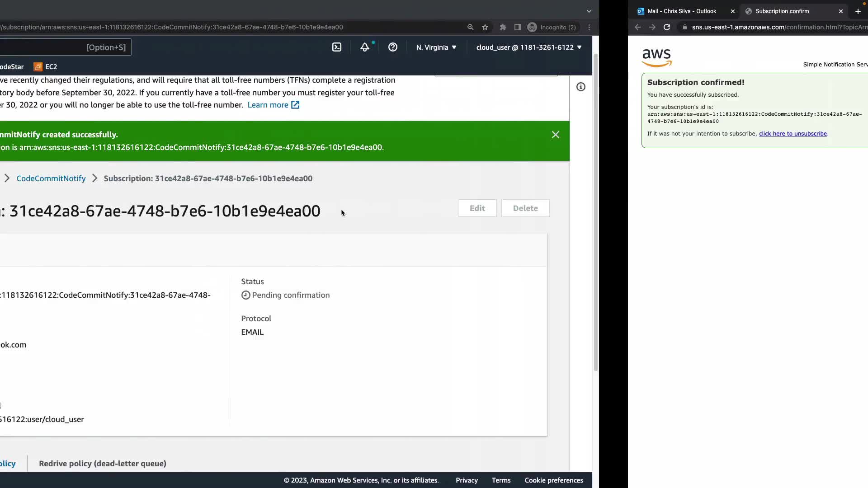This screenshot has height=488, width=868.
Task: Dismiss the green success banner
Action: coord(556,135)
